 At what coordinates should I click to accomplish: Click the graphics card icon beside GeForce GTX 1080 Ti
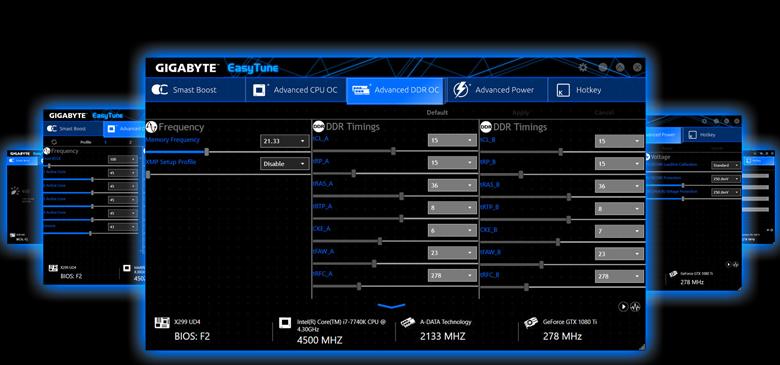tap(531, 323)
